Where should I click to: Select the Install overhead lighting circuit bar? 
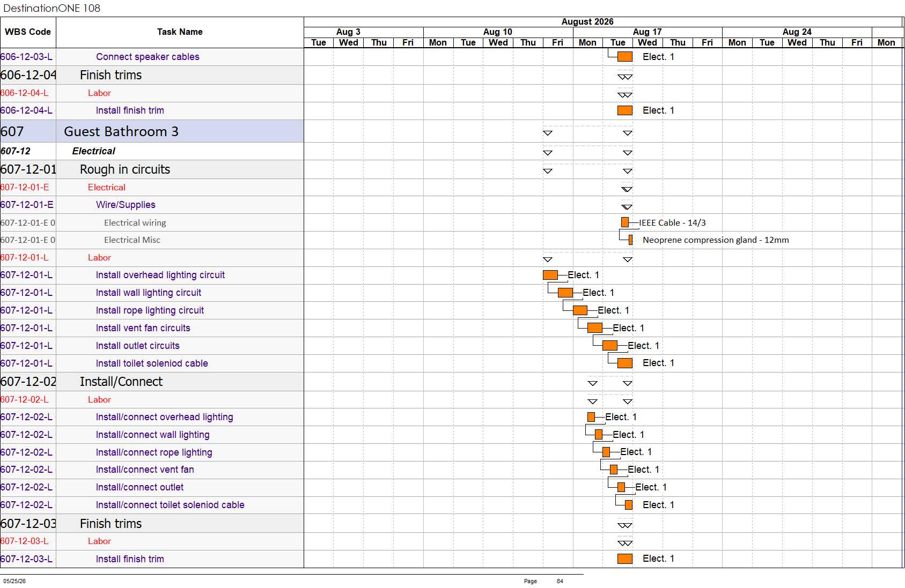550,275
